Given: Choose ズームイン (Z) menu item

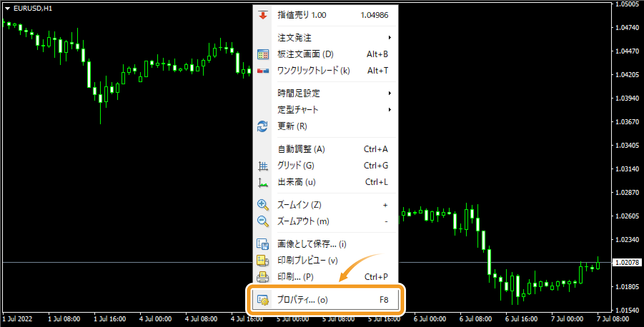Looking at the screenshot, I should [x=326, y=205].
